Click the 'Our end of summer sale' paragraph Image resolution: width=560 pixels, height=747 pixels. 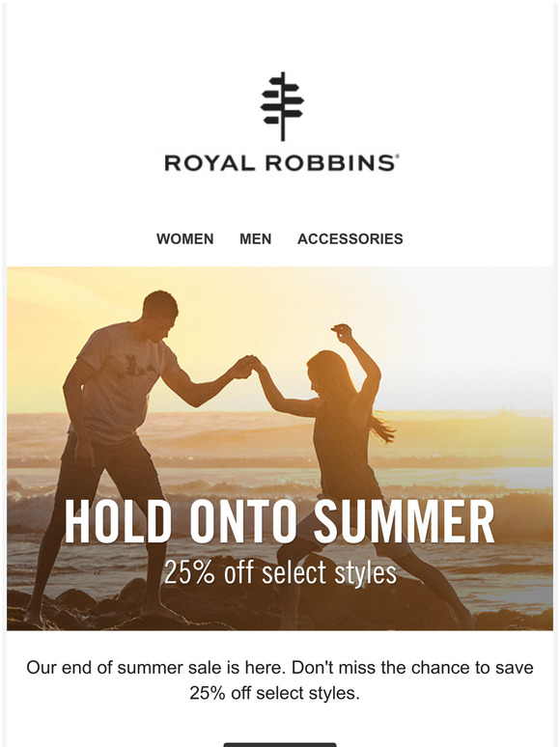280,680
